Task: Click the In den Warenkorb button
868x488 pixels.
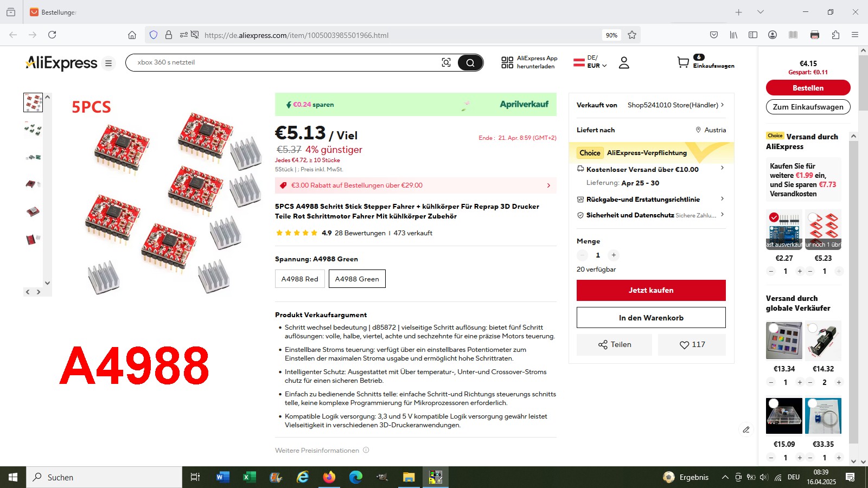Action: (x=651, y=318)
